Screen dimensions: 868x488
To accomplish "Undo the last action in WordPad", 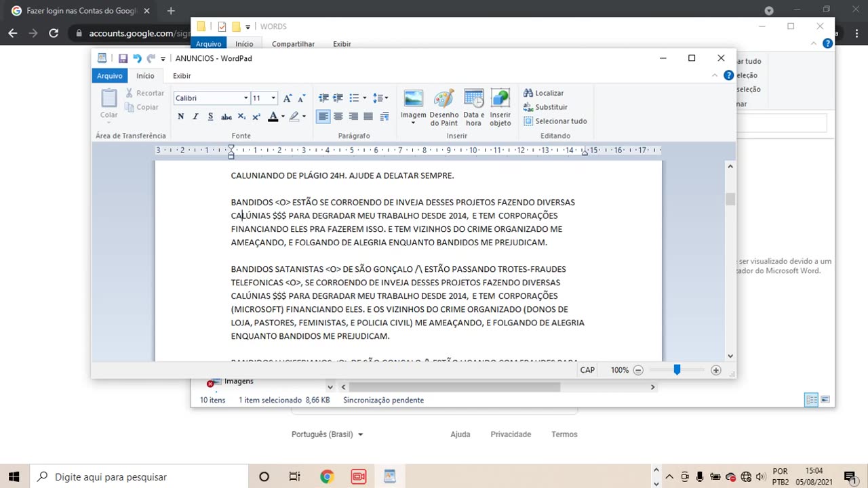I will tap(137, 58).
